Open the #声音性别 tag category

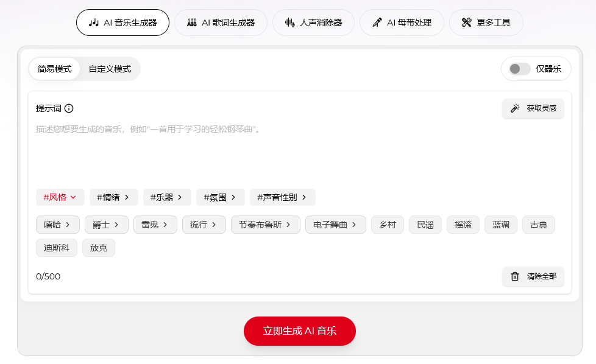click(282, 197)
